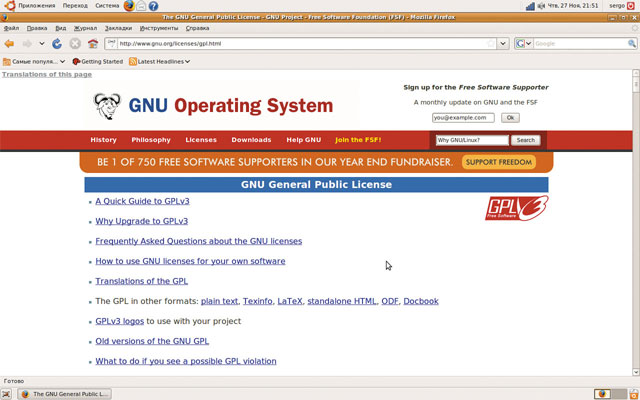Viewport: 640px width, 400px height.
Task: Click the GNU head logo
Action: click(107, 106)
